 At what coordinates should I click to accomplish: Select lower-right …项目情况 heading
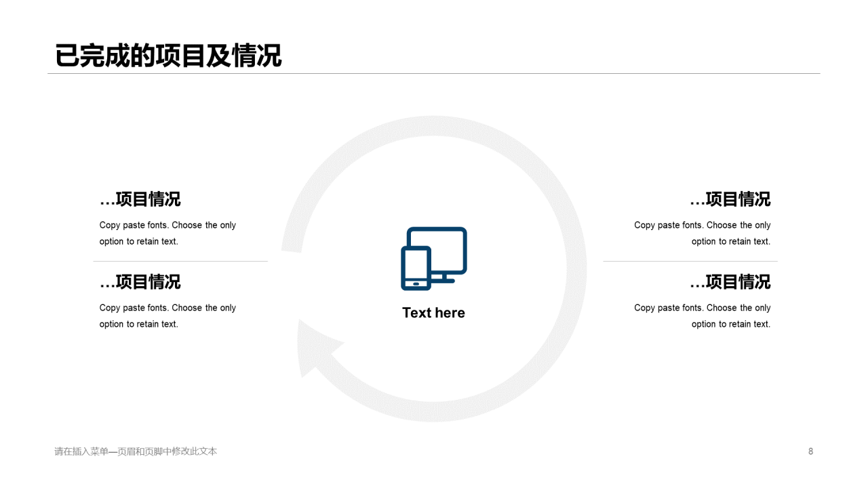pyautogui.click(x=730, y=282)
